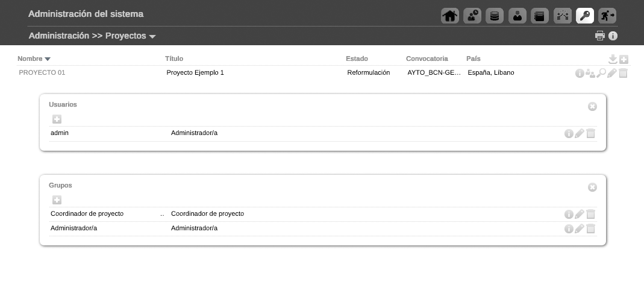
Task: Click the AYTO_BCN-GE… convocatoria cell
Action: tap(434, 73)
